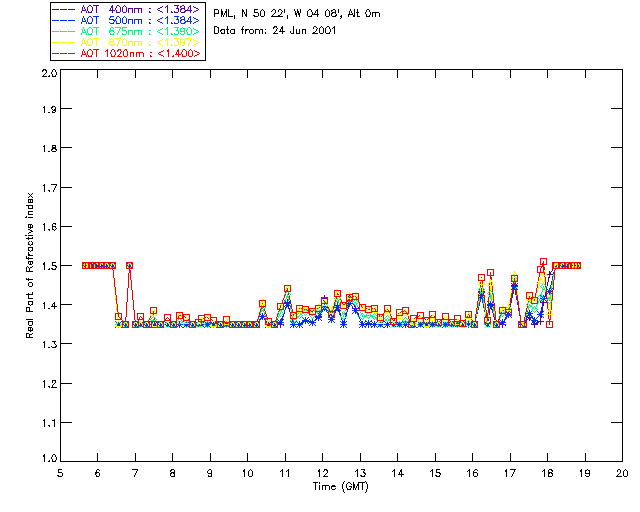
Task: Click the x-axis tick label 12
Action: point(322,473)
